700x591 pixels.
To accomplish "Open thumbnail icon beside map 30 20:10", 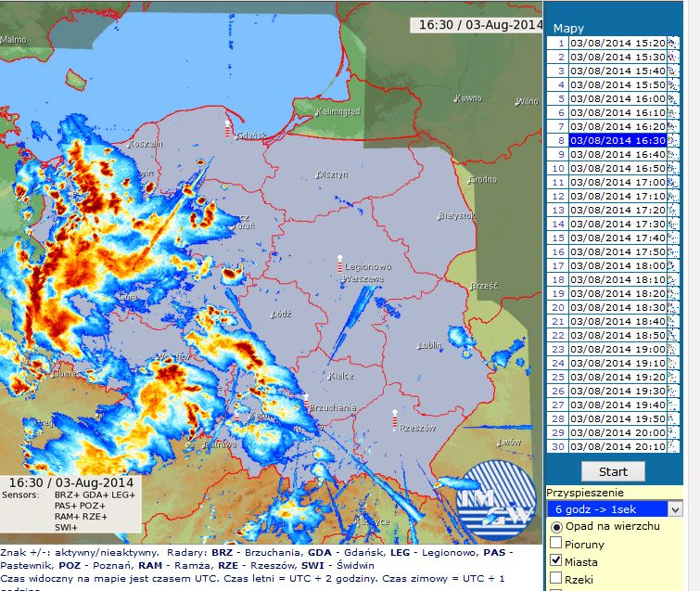I will (x=673, y=446).
